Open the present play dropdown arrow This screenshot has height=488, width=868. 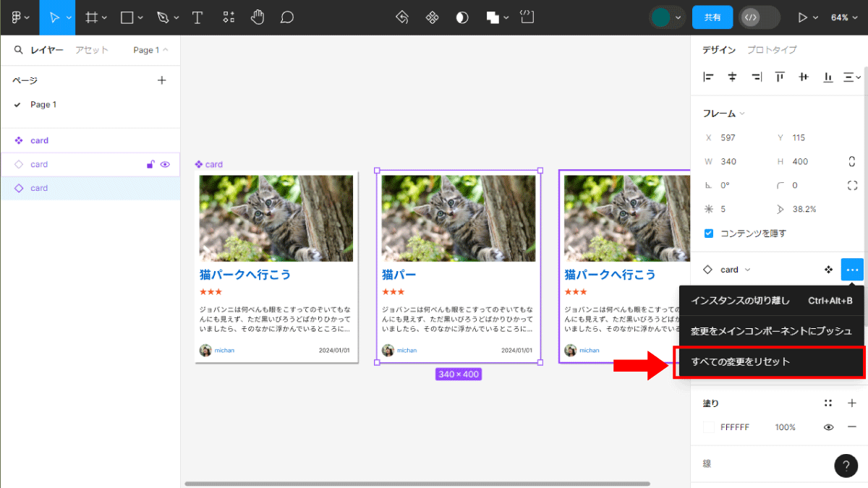816,17
